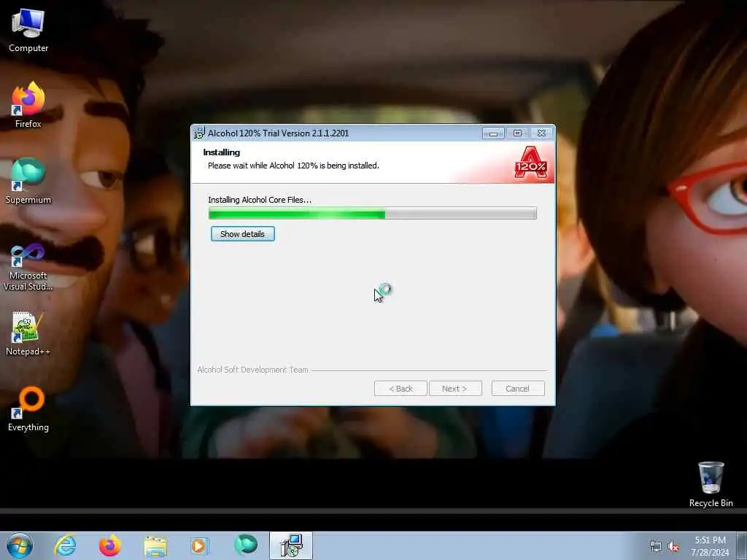
Task: Select the Notepad++ desktop shortcut
Action: [x=28, y=333]
